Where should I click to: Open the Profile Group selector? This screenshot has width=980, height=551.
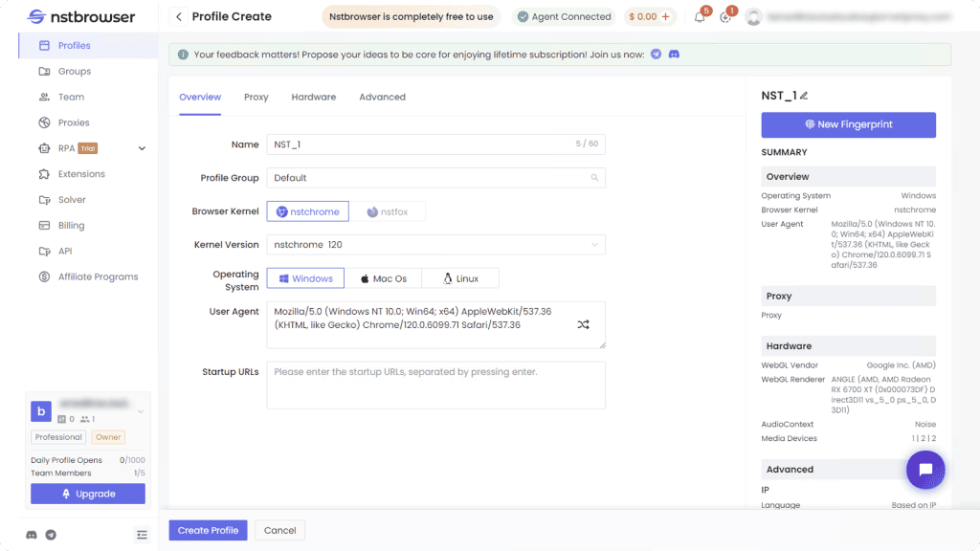coord(435,178)
